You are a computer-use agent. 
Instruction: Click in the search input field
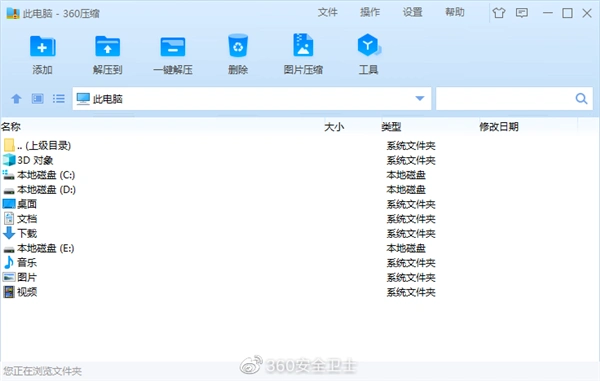505,99
